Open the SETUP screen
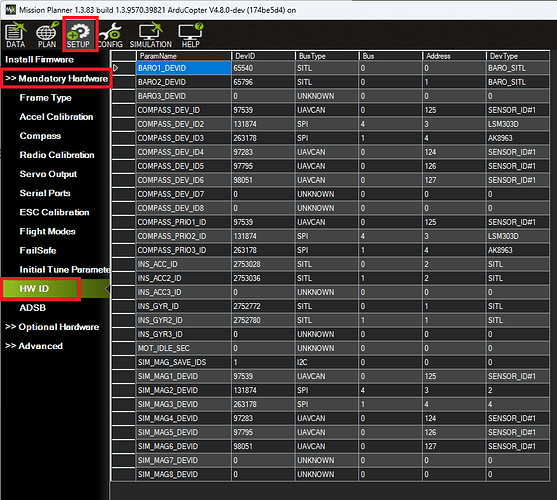 click(79, 35)
